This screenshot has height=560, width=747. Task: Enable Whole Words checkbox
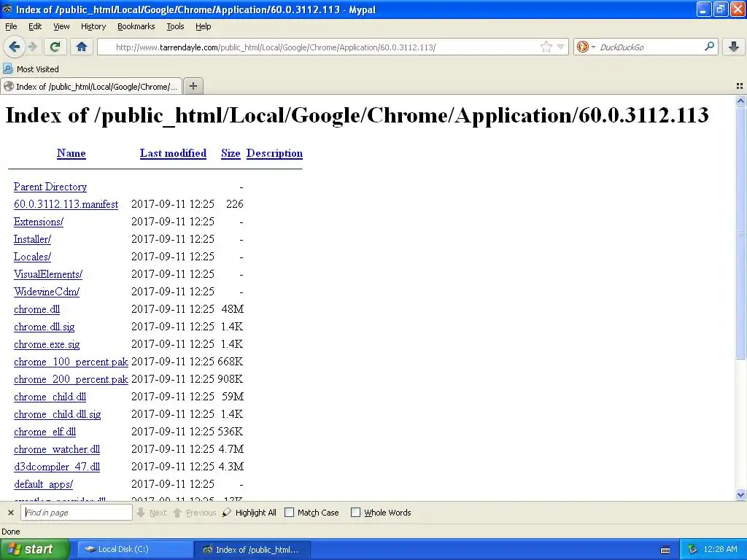(355, 513)
